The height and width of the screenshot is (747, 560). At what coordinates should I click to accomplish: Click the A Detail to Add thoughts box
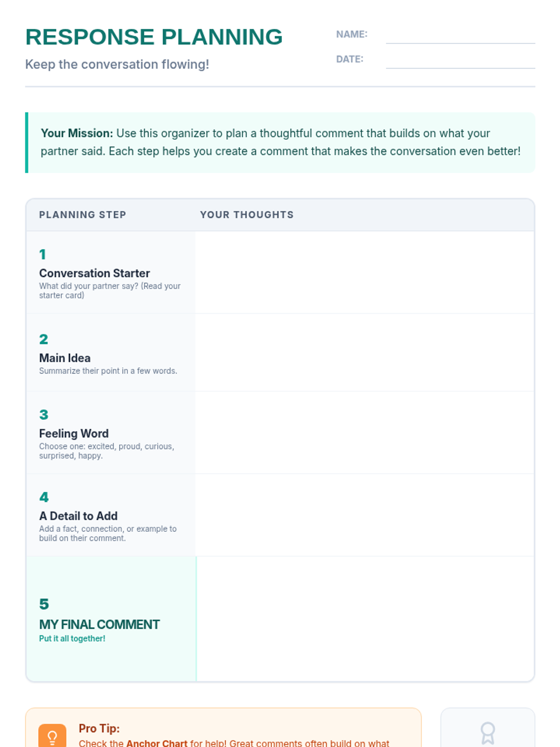click(x=364, y=515)
